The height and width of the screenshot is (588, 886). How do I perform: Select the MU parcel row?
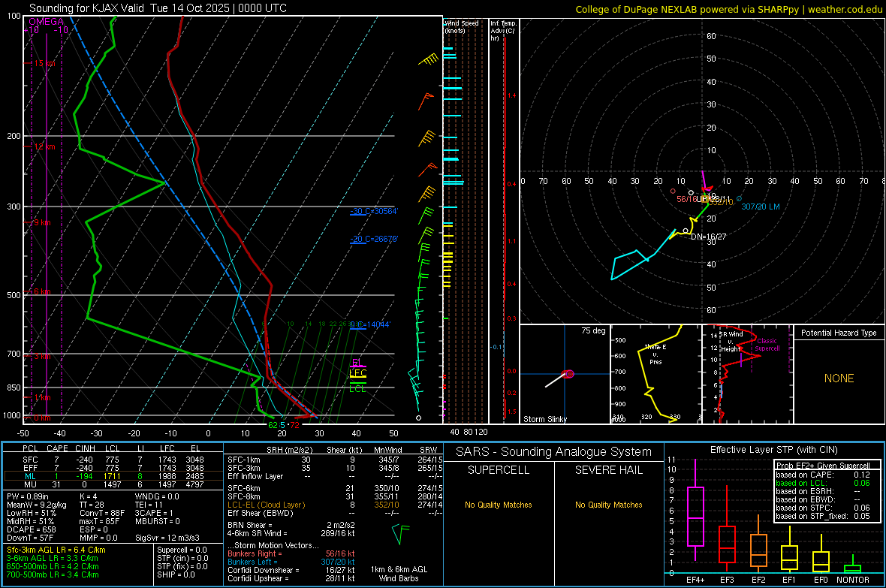pyautogui.click(x=113, y=484)
